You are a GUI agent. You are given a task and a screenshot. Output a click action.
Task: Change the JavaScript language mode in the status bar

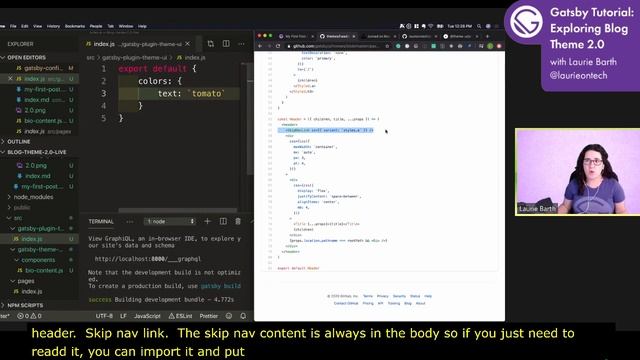147,316
